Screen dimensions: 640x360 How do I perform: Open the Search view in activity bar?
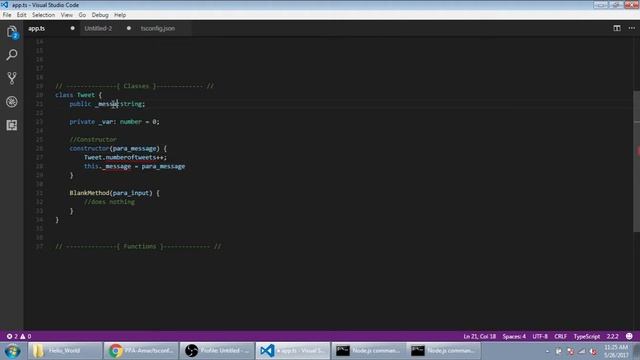[12, 55]
